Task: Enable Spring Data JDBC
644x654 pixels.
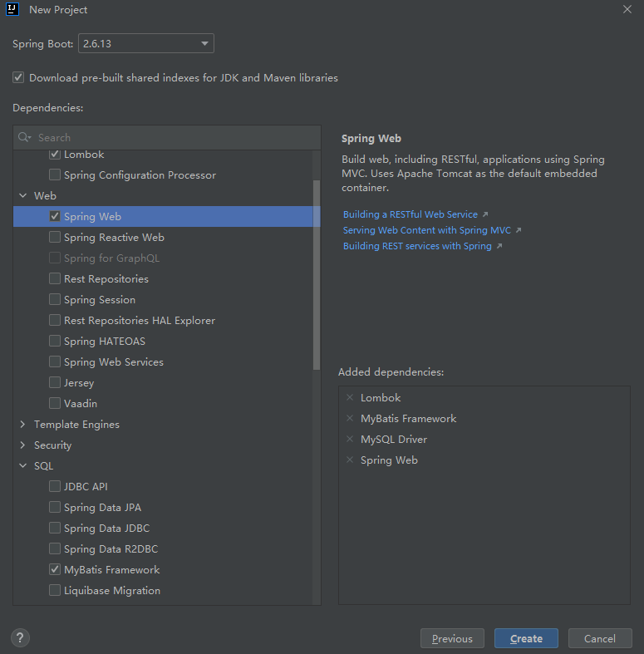Action: 55,528
